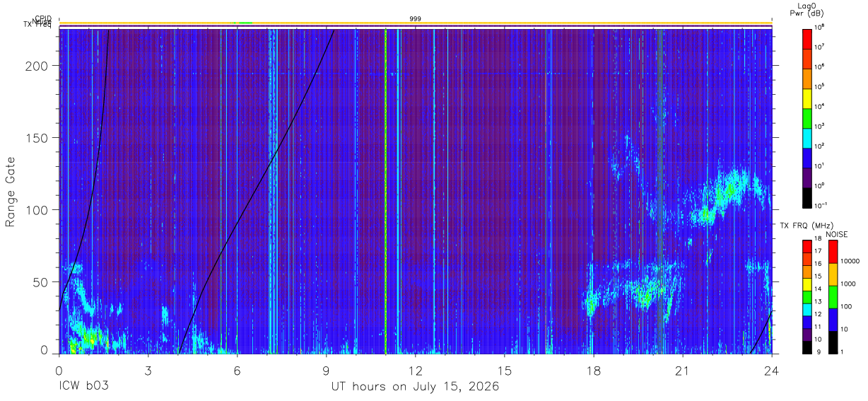Select the cyan segment of Lag0 Pwr colorbar
Image resolution: width=868 pixels, height=401 pixels.
pos(807,137)
